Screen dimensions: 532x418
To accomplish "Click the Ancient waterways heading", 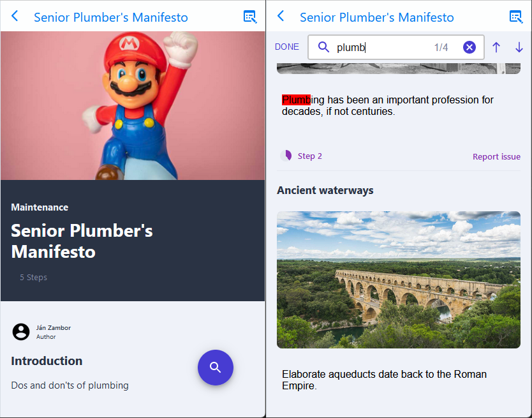I will tap(325, 190).
